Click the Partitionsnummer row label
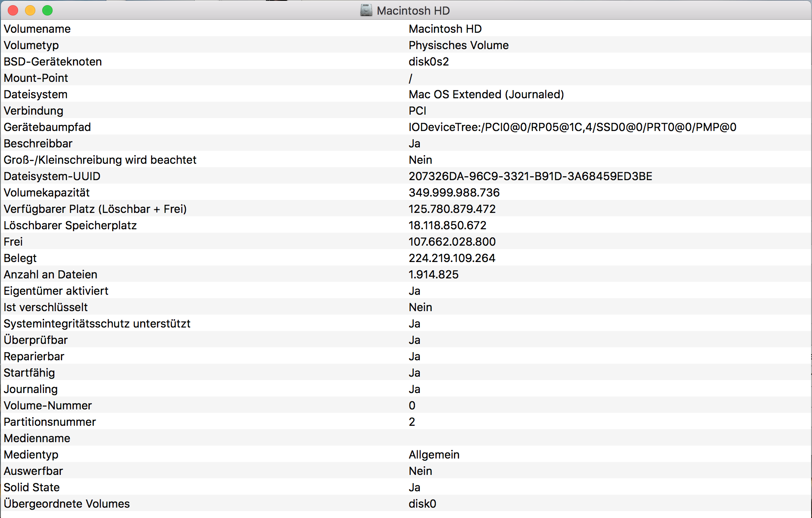 [x=50, y=422]
